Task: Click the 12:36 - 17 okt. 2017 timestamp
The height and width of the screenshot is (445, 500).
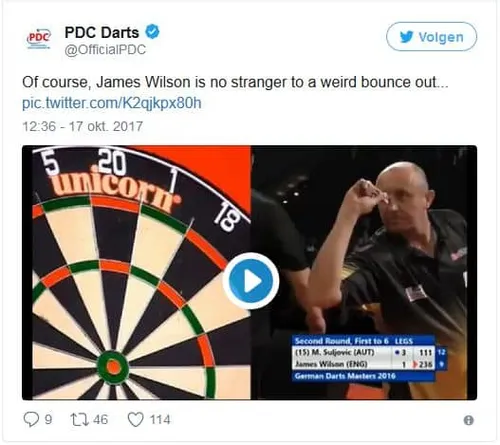Action: (83, 126)
